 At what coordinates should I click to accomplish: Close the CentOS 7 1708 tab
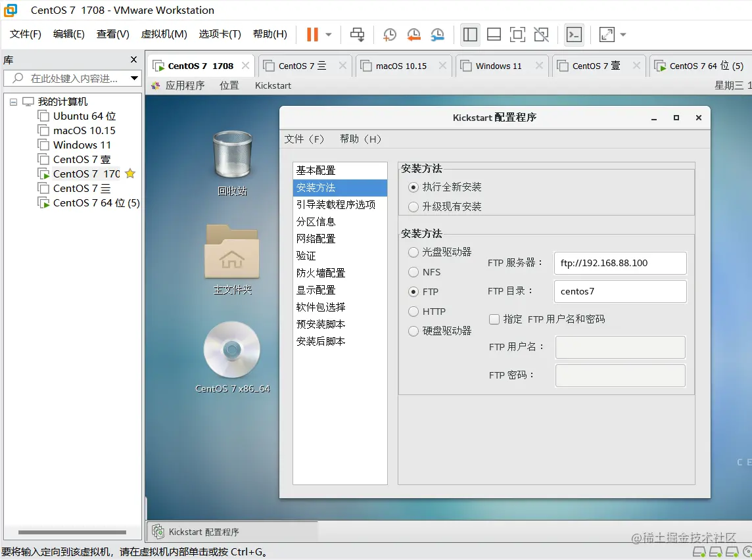[246, 66]
